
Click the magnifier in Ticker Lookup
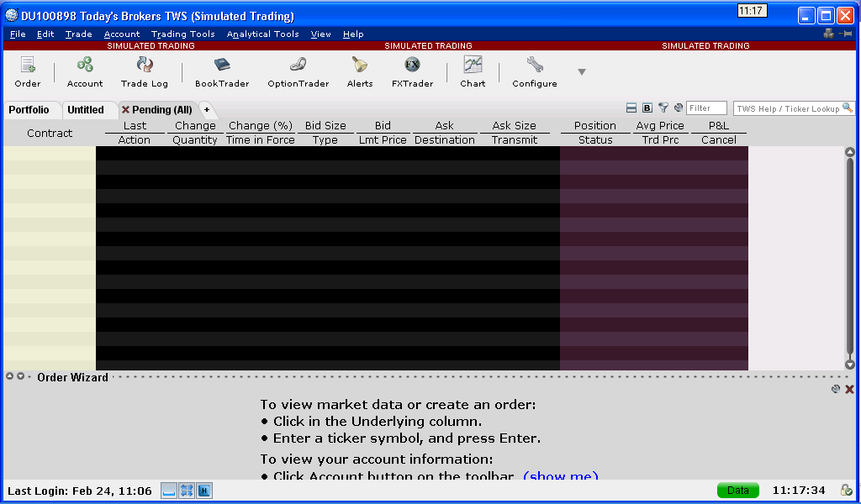[x=848, y=108]
